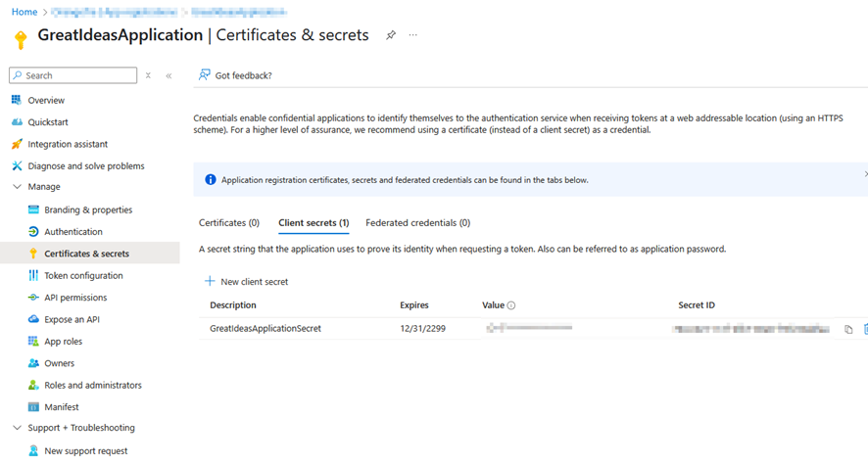868x465 pixels.
Task: Click the Roles and administrators icon
Action: pos(33,385)
